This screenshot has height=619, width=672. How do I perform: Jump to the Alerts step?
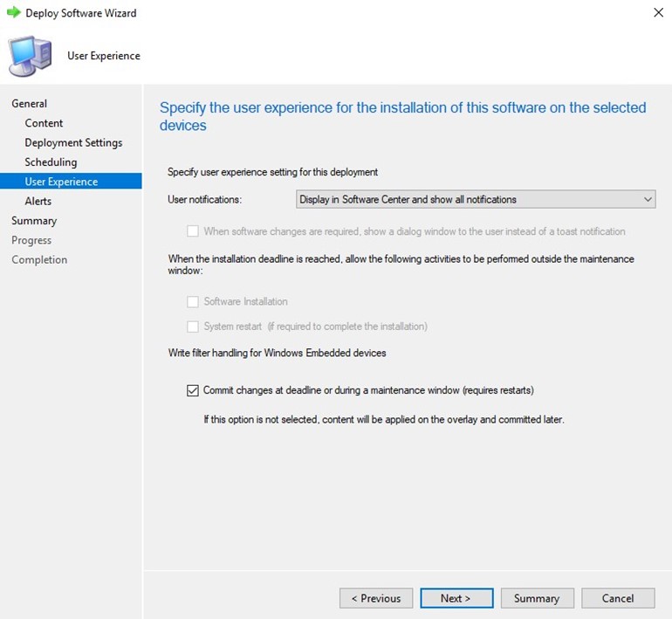[x=38, y=201]
